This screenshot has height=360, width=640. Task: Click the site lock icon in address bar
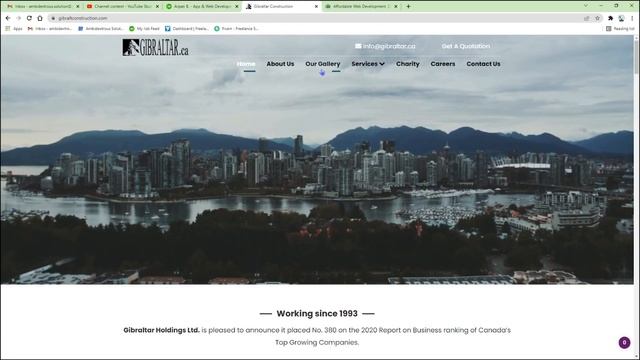point(53,18)
